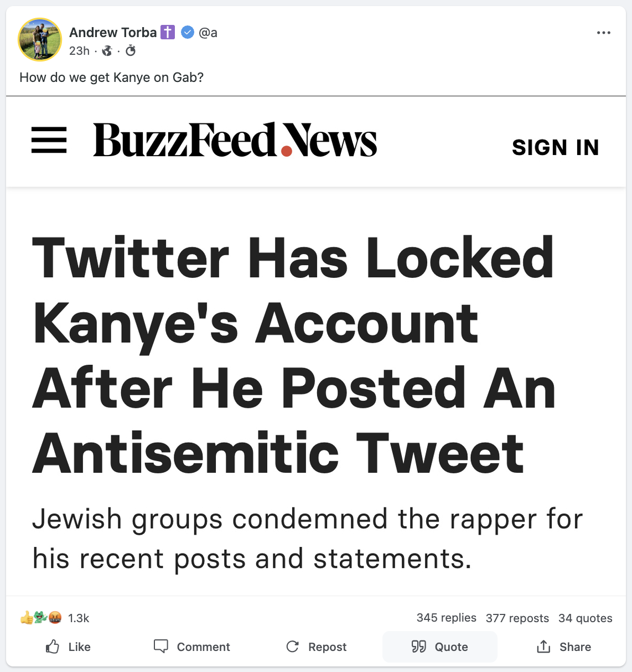Click the stopwatch timer icon
This screenshot has width=632, height=672.
[x=131, y=51]
